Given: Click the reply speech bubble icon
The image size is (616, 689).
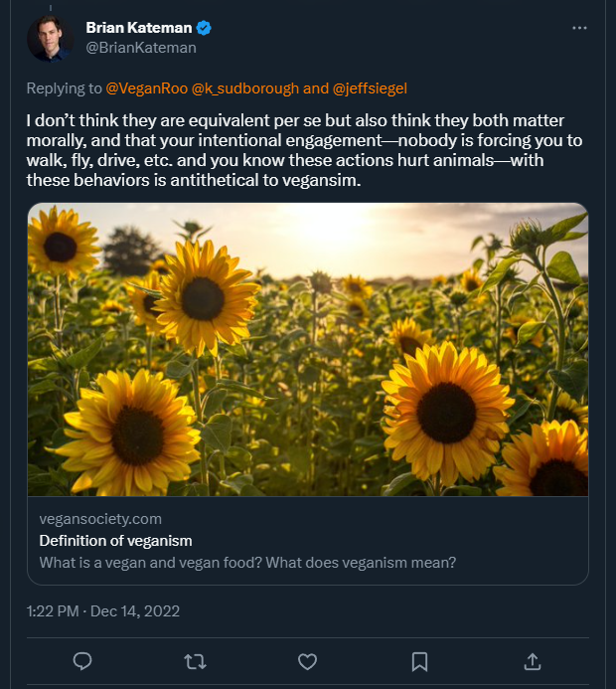Looking at the screenshot, I should [83, 661].
